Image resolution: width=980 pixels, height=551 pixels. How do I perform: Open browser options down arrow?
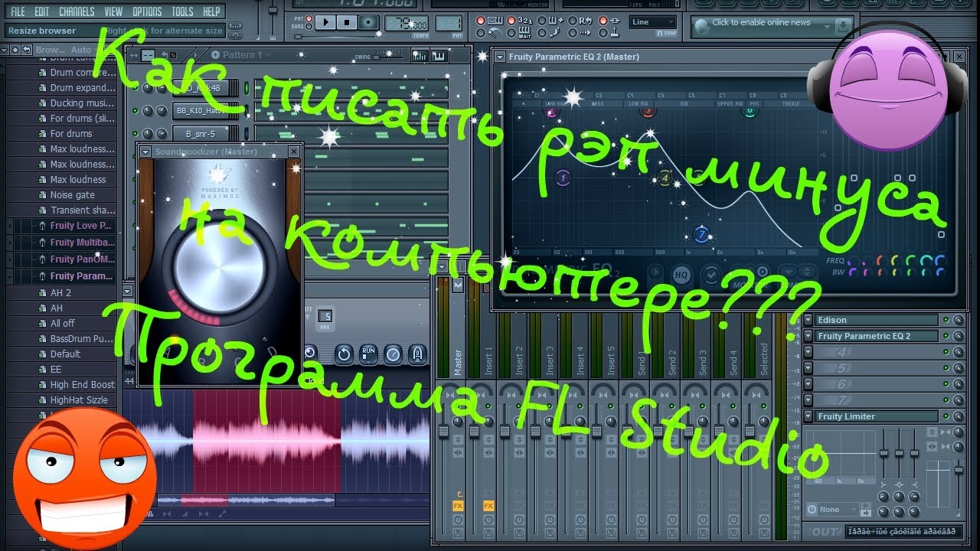(x=5, y=50)
